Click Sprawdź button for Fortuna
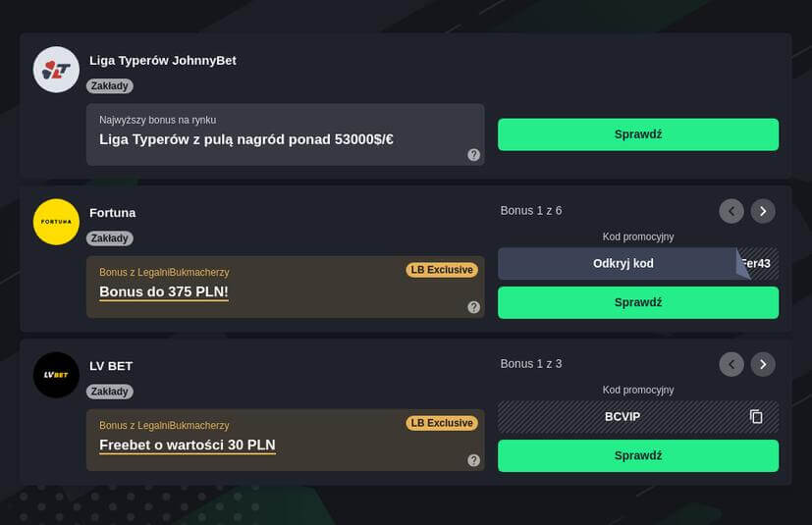812x525 pixels. 638,302
